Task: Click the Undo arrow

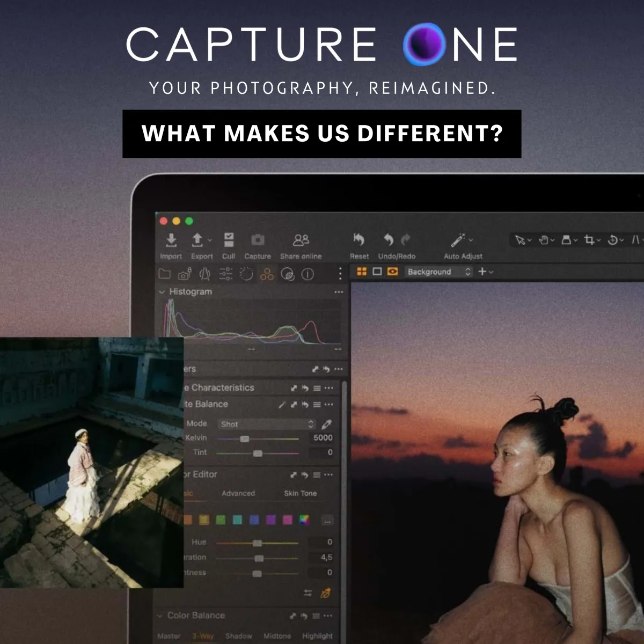Action: pos(388,239)
